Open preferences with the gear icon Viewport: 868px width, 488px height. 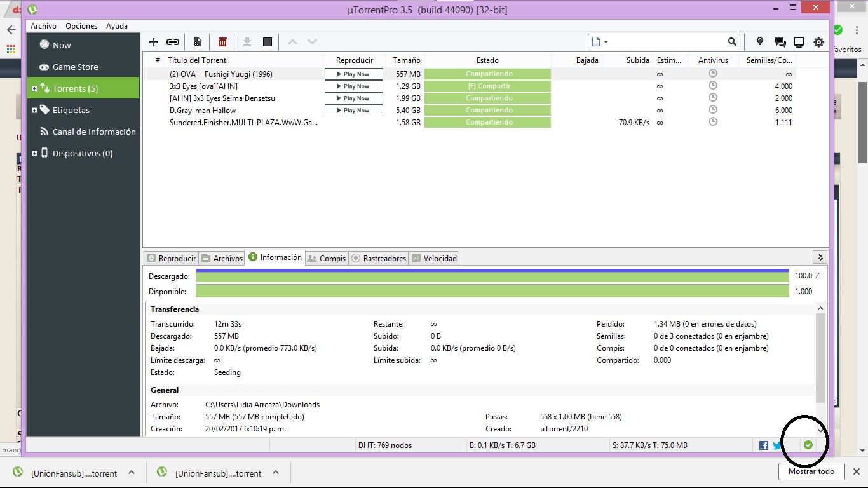tap(818, 42)
